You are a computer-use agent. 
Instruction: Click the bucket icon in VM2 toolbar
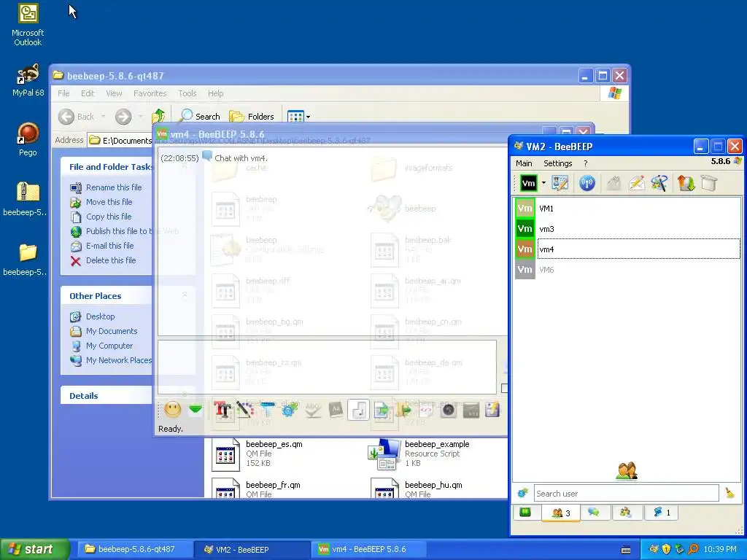(x=709, y=183)
